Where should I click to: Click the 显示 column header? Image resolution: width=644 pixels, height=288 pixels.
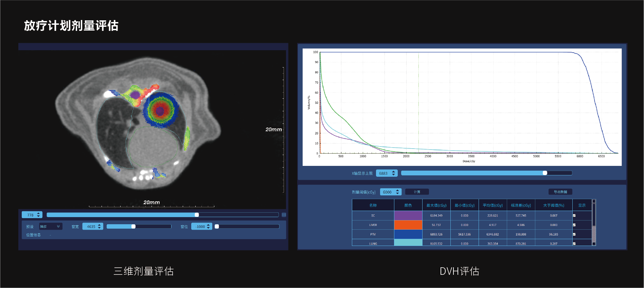point(582,205)
